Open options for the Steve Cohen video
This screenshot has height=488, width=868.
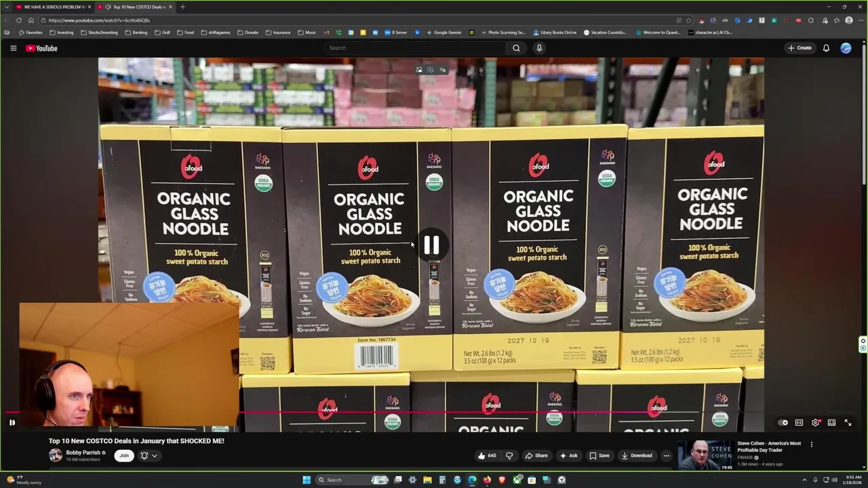811,445
